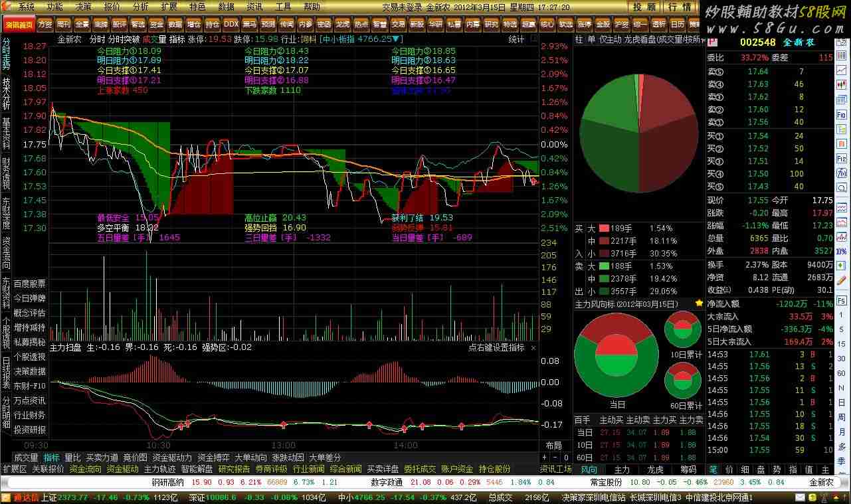851x504 pixels.
Task: Click the 行情 button at top right
Action: click(x=680, y=7)
